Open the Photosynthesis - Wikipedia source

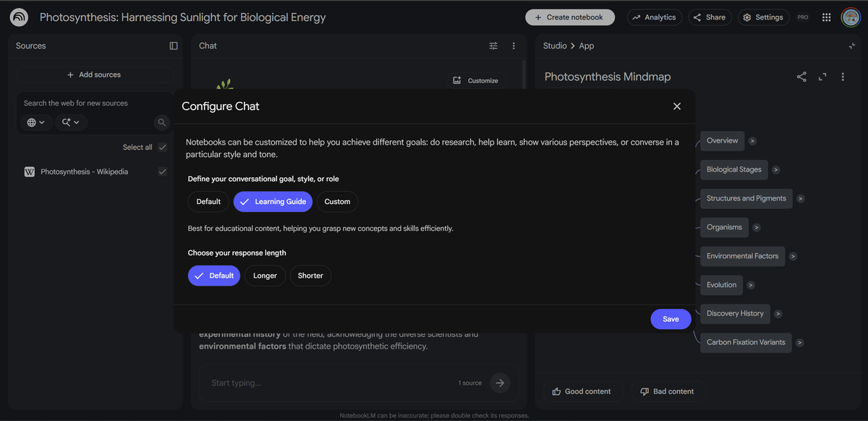click(x=85, y=172)
